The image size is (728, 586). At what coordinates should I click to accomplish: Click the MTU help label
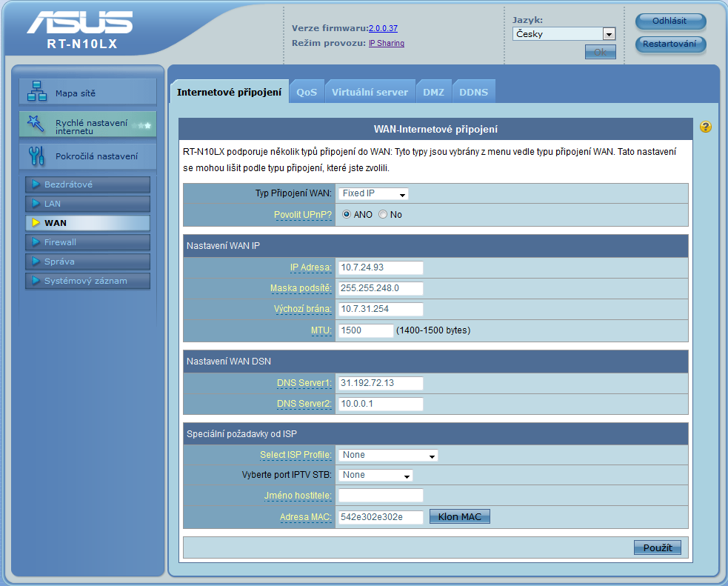tap(321, 330)
